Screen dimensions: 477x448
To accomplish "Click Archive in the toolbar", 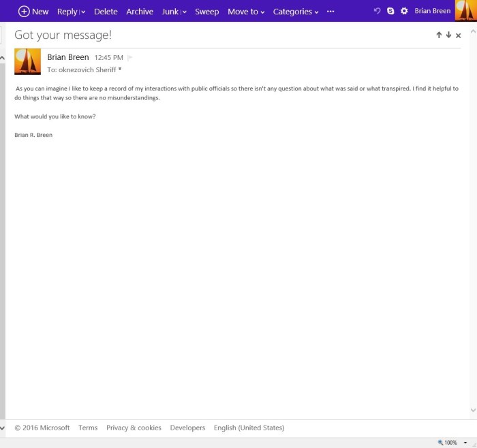I will (140, 12).
